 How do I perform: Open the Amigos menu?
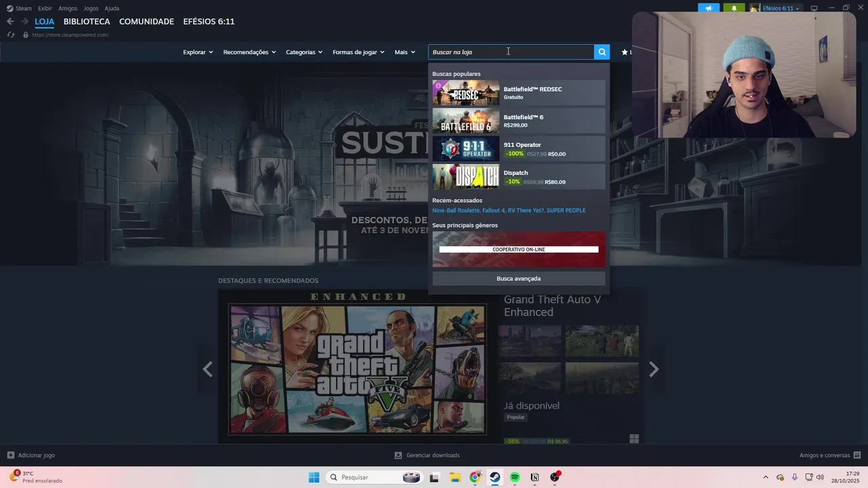coord(68,8)
